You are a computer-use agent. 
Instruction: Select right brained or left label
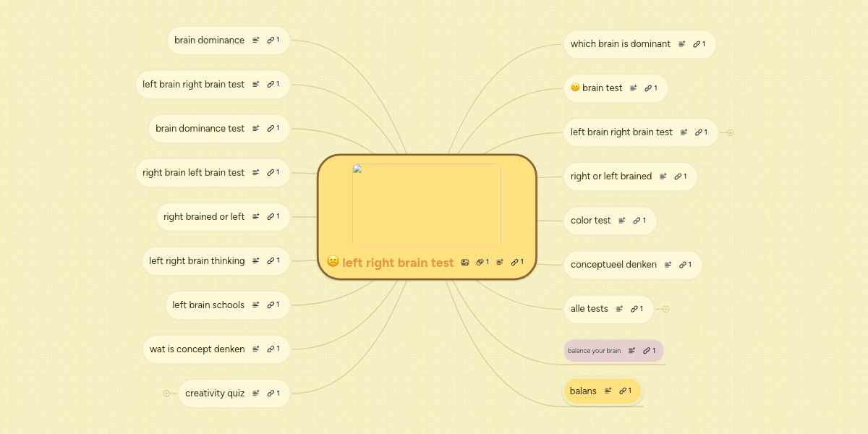coord(204,217)
